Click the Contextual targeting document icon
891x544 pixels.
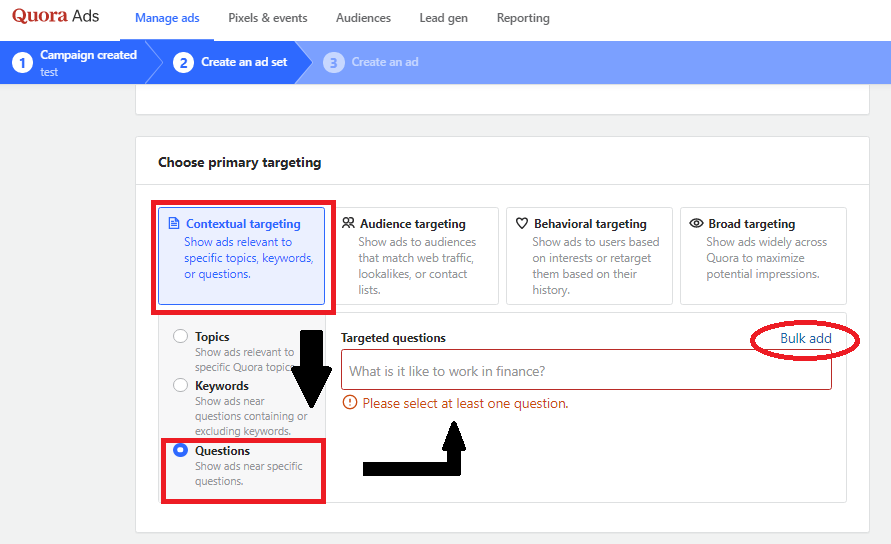click(x=174, y=224)
